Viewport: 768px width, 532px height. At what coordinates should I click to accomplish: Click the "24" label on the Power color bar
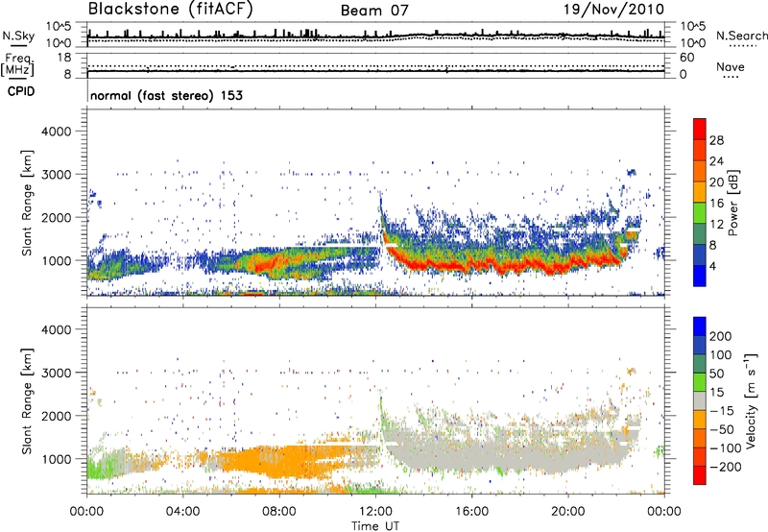tap(716, 161)
